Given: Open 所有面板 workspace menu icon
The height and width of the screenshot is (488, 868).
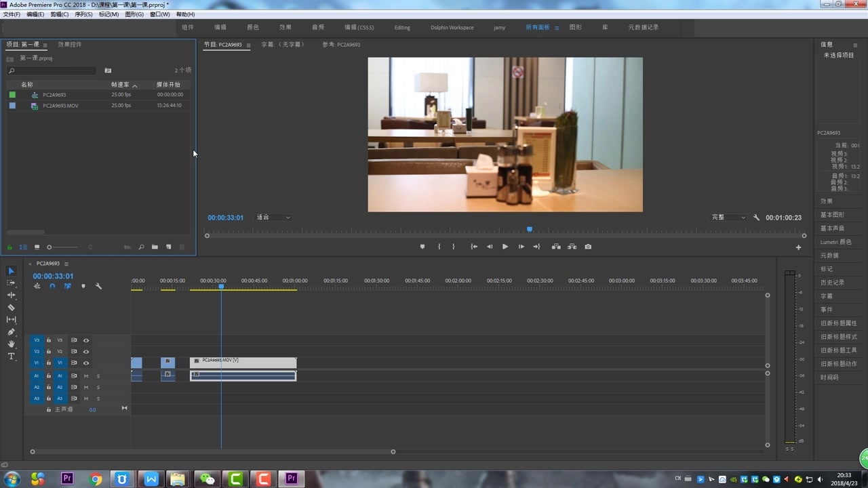Looking at the screenshot, I should 557,28.
